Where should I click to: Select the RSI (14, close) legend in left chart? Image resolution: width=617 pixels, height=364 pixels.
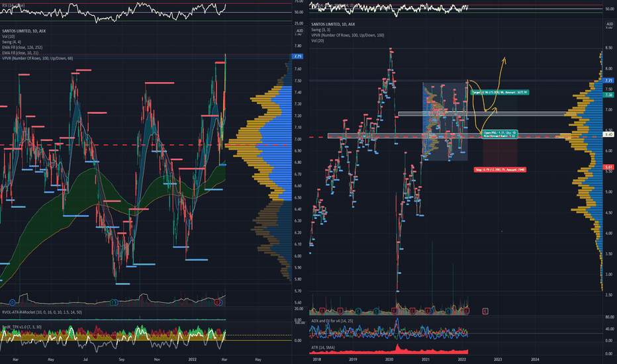[x=13, y=5]
